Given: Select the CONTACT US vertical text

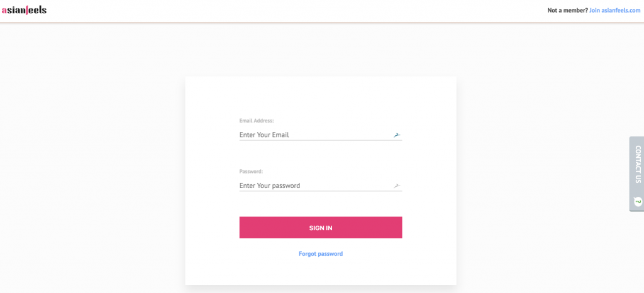Looking at the screenshot, I should (638, 164).
